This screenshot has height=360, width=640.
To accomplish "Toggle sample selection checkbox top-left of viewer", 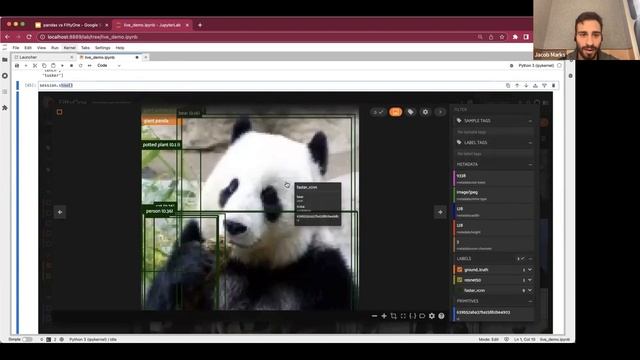I will (x=60, y=112).
